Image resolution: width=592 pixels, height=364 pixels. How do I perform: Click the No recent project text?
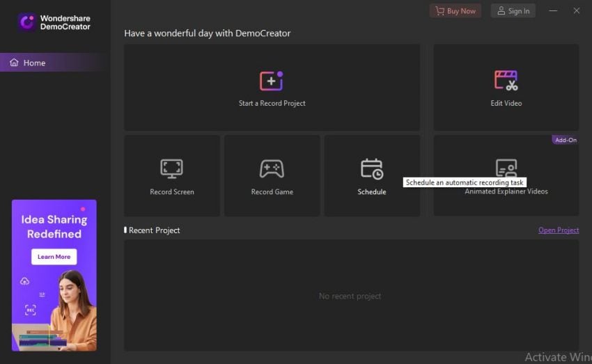[x=350, y=296]
